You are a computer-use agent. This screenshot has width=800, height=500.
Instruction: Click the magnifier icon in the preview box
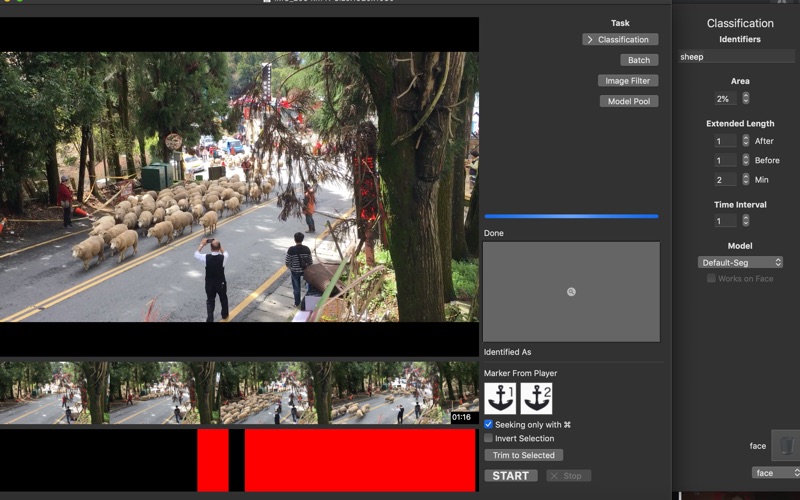click(x=571, y=292)
